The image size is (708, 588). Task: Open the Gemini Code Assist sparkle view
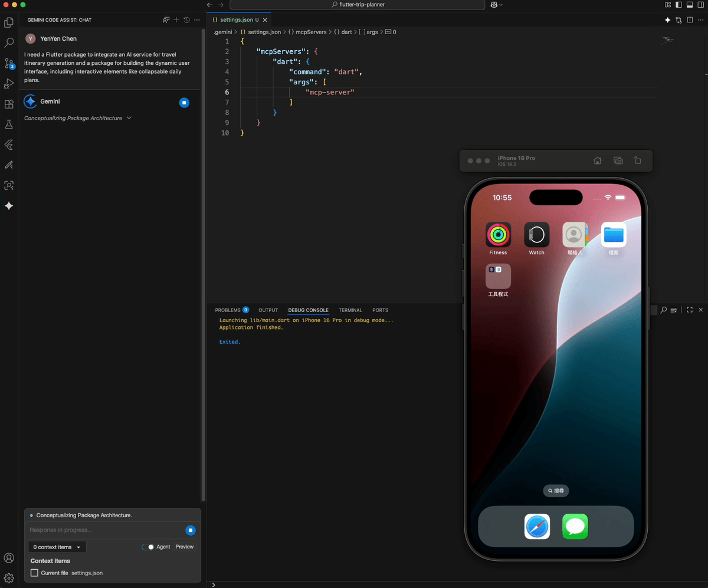coord(9,206)
